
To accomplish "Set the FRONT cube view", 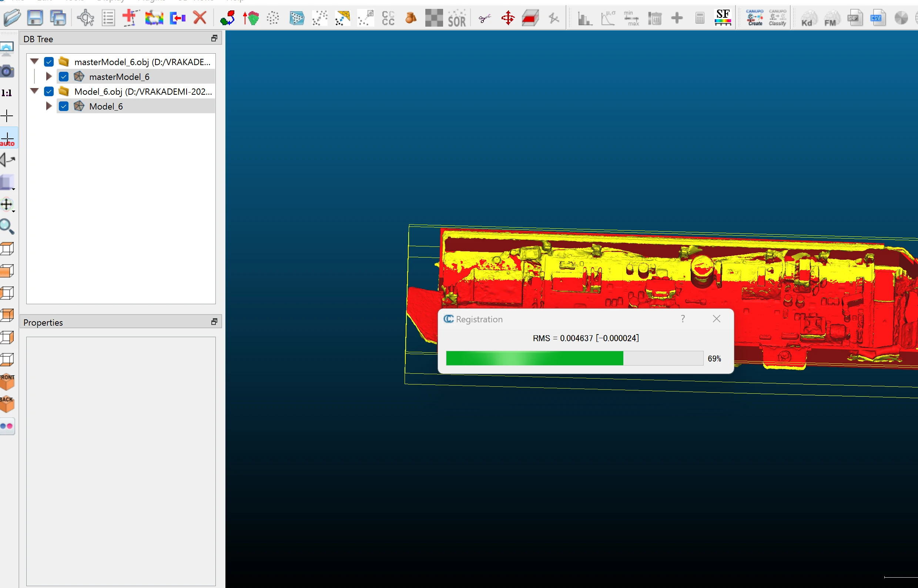I will pyautogui.click(x=7, y=382).
